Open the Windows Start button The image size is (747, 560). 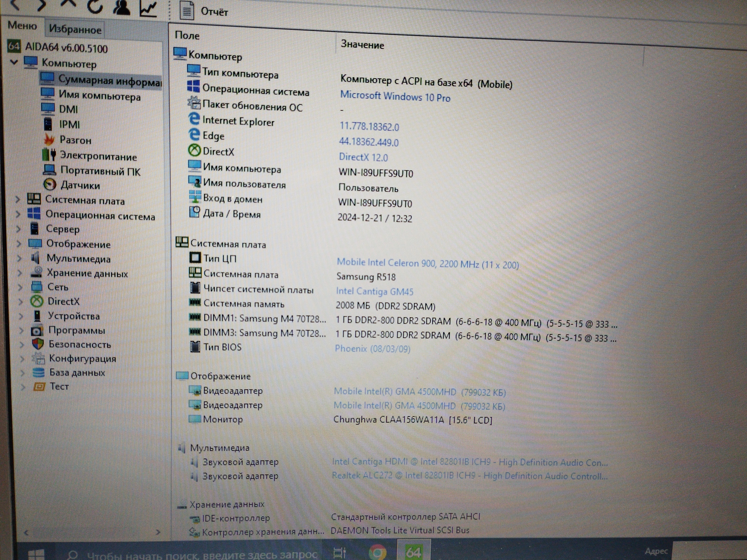click(x=36, y=554)
